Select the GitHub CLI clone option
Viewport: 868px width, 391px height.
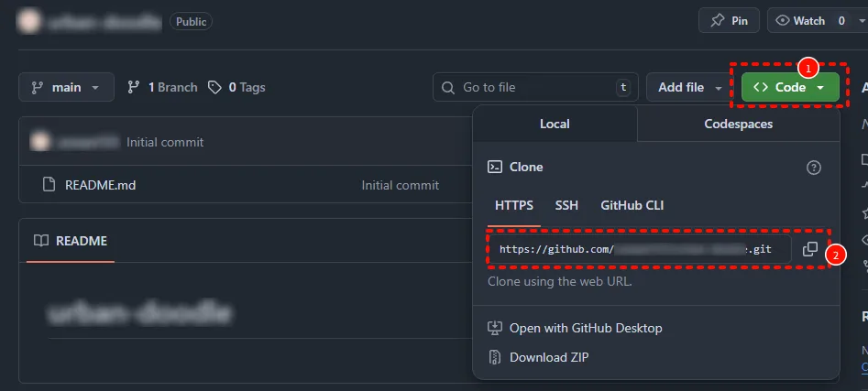tap(632, 205)
